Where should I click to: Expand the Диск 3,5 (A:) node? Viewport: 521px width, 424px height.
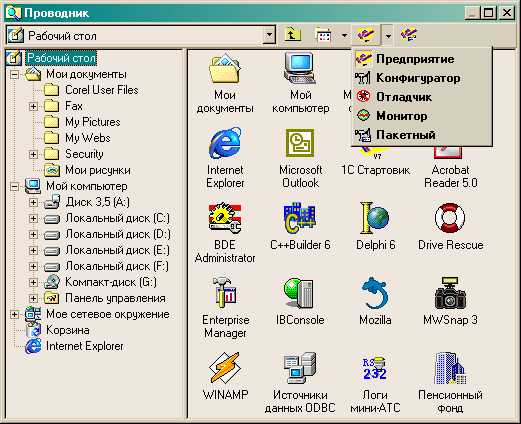pyautogui.click(x=33, y=202)
